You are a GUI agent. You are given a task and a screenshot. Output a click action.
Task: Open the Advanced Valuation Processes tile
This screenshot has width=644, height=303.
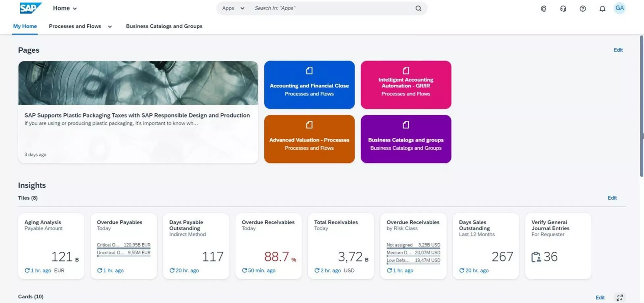309,139
